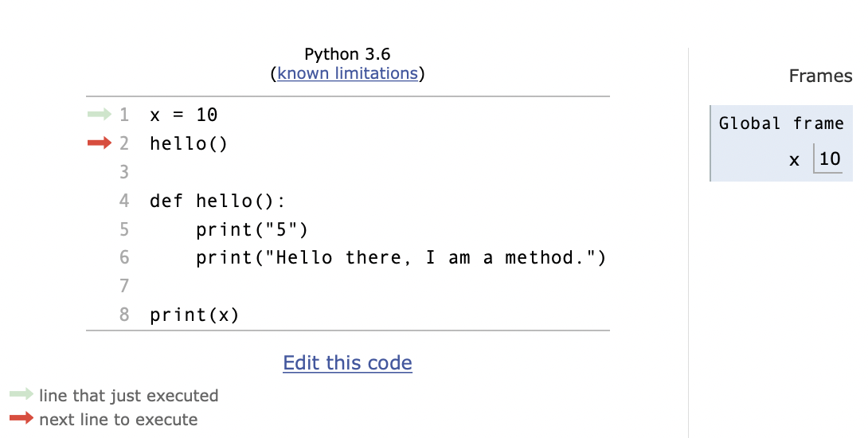Click the print("5") statement
This screenshot has height=438, width=868.
coord(252,229)
